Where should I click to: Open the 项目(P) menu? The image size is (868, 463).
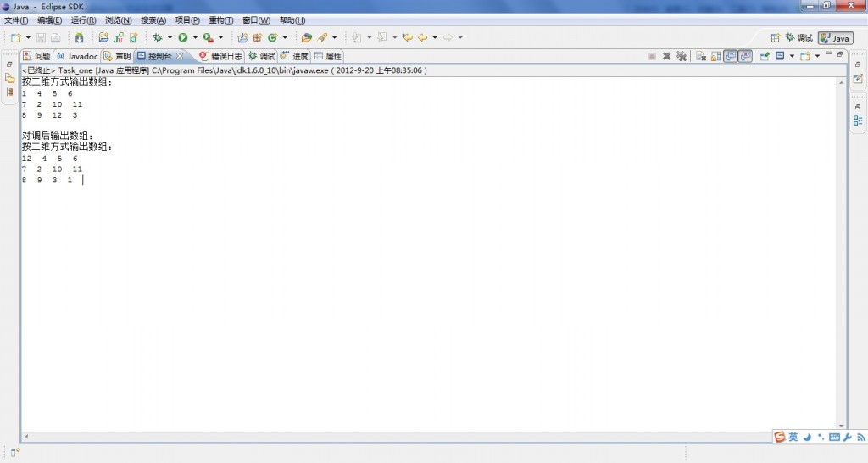pyautogui.click(x=187, y=20)
